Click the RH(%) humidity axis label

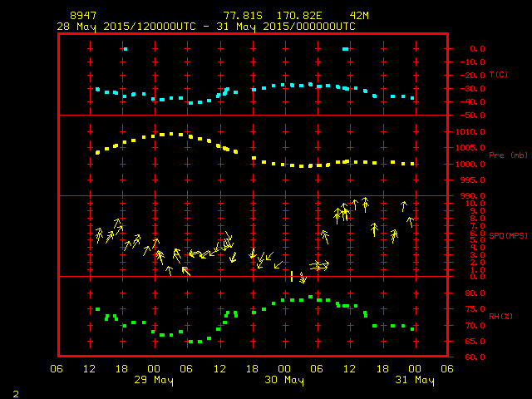pos(500,316)
